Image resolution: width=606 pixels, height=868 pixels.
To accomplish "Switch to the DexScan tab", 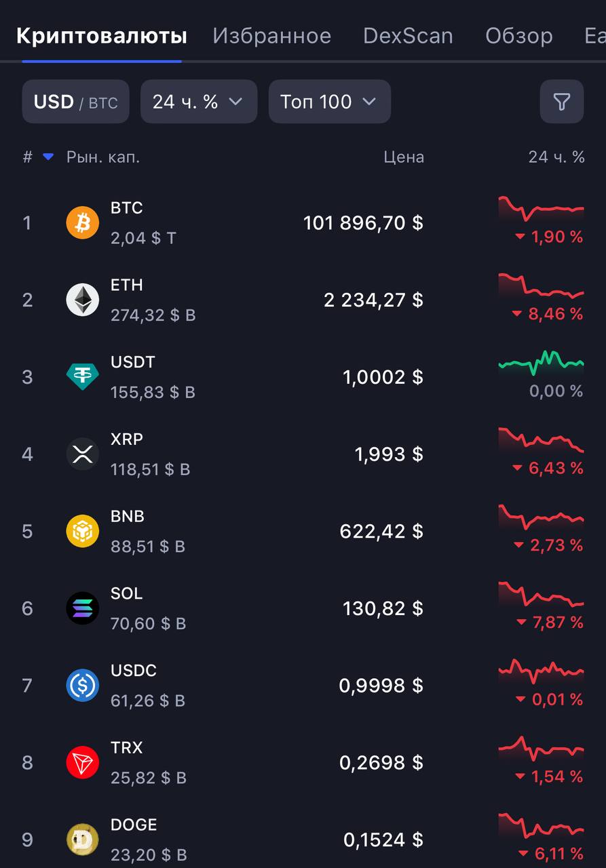I will point(408,35).
